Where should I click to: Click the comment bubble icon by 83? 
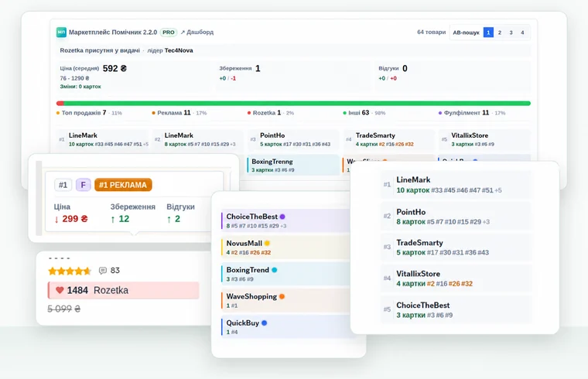[103, 271]
